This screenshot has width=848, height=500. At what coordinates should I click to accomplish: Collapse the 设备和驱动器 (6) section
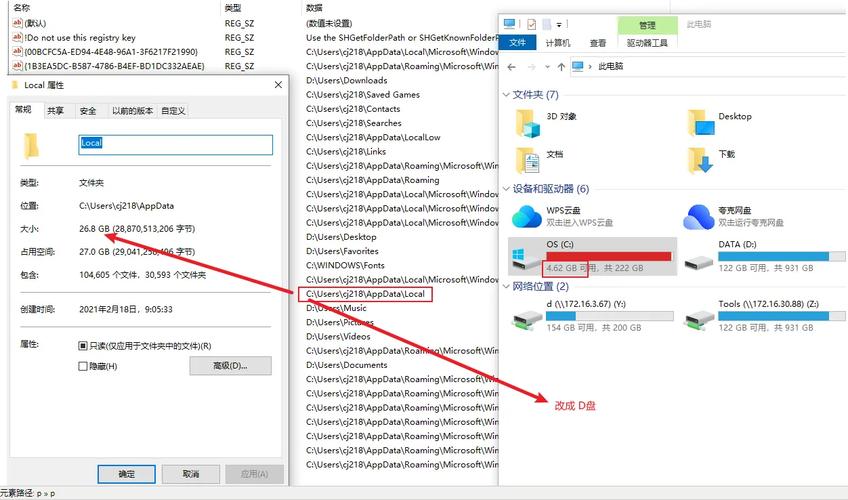click(506, 189)
